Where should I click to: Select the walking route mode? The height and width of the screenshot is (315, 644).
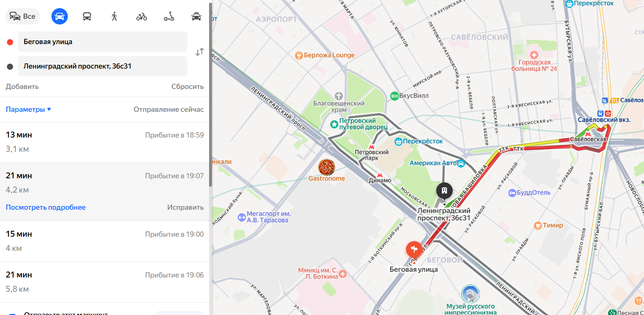click(114, 16)
